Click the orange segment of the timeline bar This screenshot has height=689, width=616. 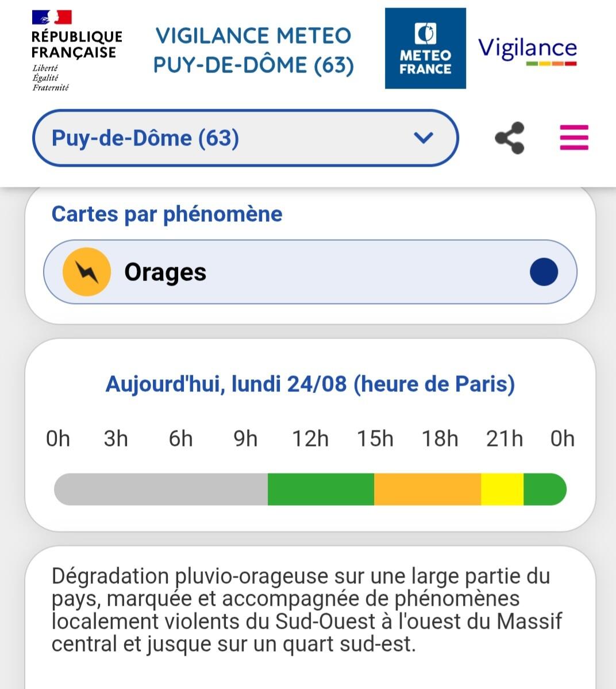coord(428,489)
